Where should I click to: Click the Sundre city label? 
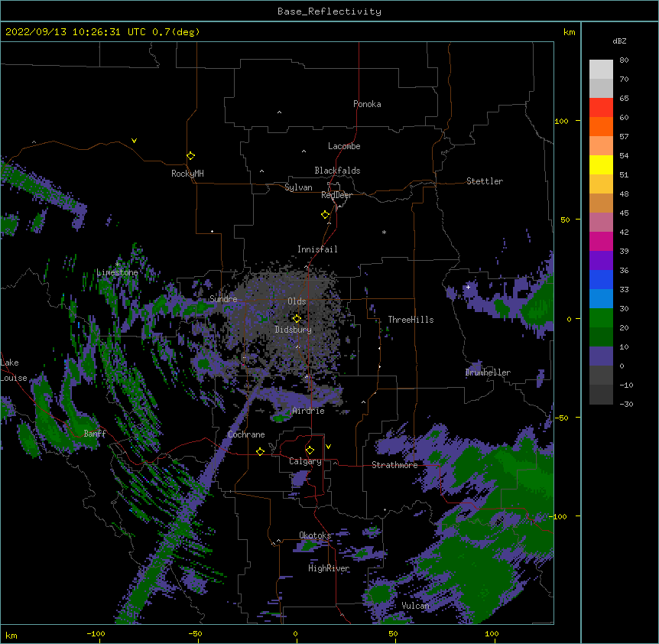pos(223,299)
